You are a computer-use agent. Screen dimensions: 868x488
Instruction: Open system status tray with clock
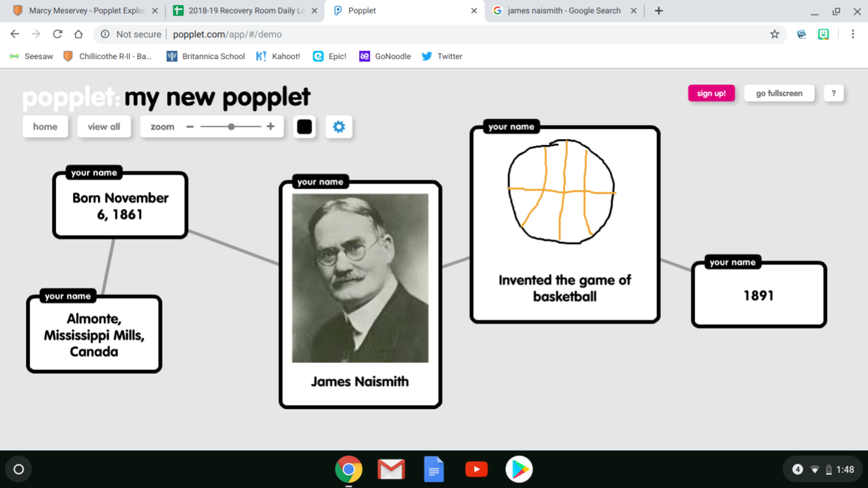point(823,469)
